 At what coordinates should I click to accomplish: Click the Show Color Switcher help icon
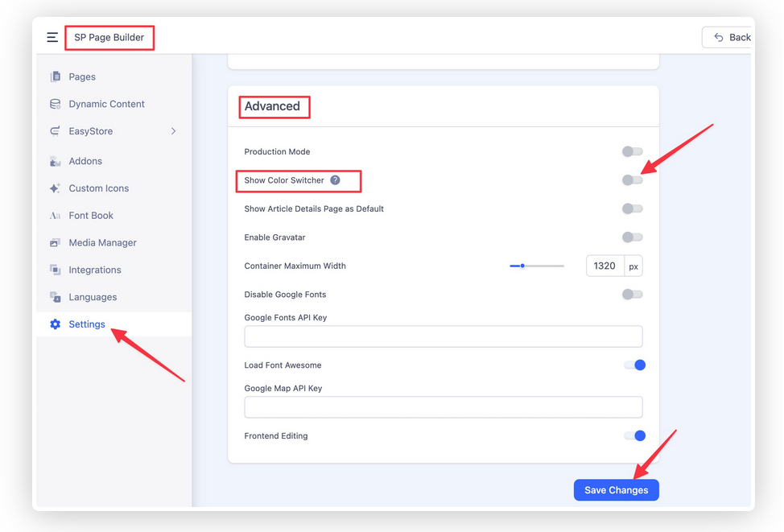pos(336,180)
